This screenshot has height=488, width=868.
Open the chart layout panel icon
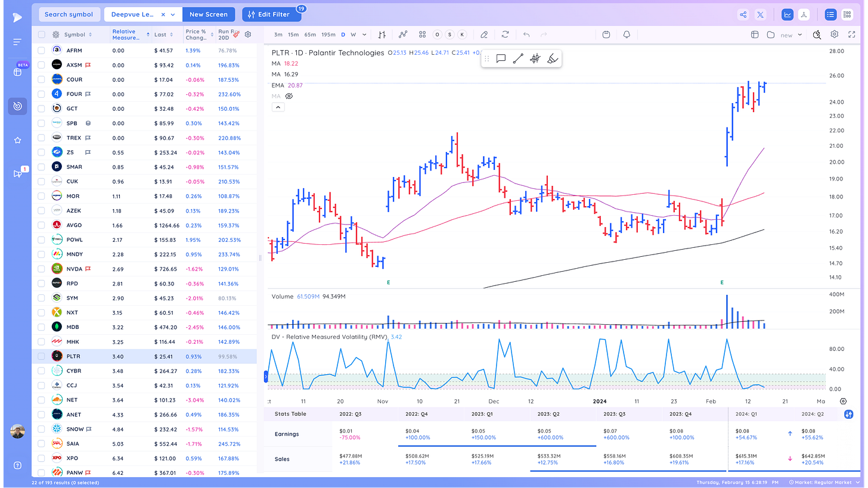point(754,35)
